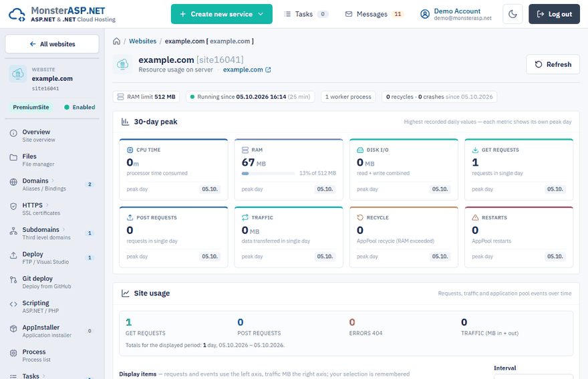The height and width of the screenshot is (379, 588).
Task: Click the Running since 05.10.2026 badge
Action: 250,97
